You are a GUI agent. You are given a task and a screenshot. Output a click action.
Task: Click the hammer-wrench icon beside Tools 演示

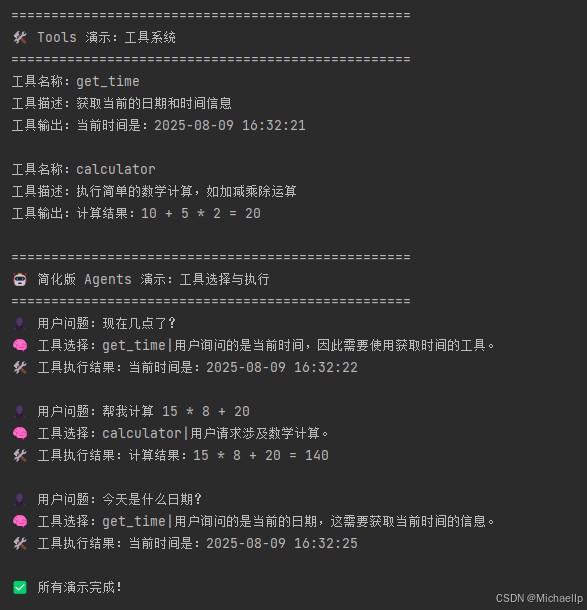pyautogui.click(x=20, y=38)
